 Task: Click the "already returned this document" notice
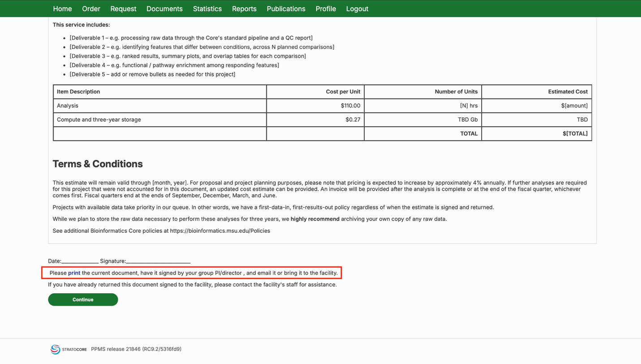(x=192, y=285)
